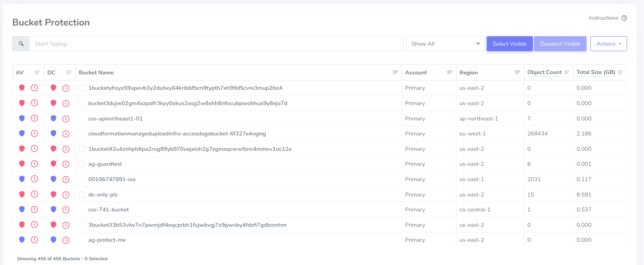The height and width of the screenshot is (265, 644).
Task: Click AV shield icon for 1bucket42u4 row
Action: click(x=22, y=148)
